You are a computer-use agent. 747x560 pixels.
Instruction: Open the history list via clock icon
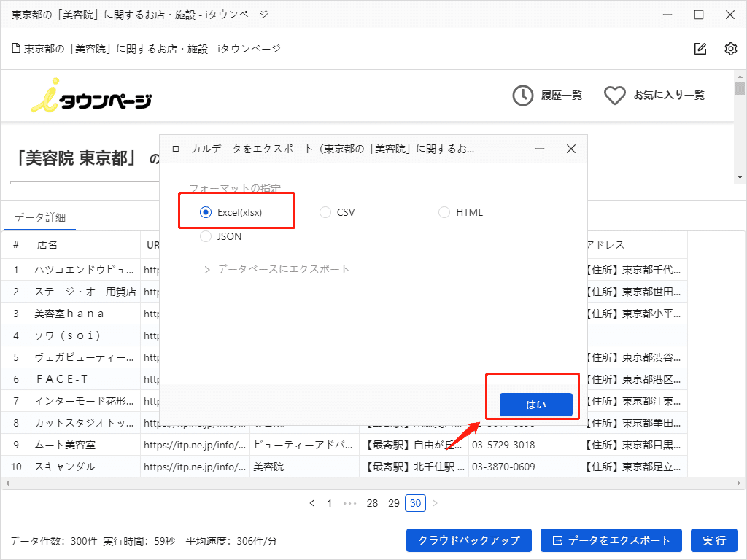click(522, 95)
